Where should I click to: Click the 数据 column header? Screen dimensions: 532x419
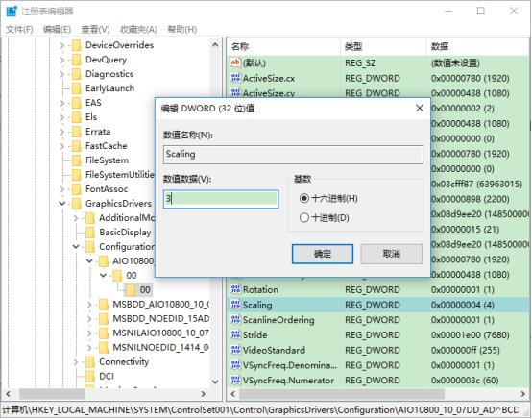point(478,46)
